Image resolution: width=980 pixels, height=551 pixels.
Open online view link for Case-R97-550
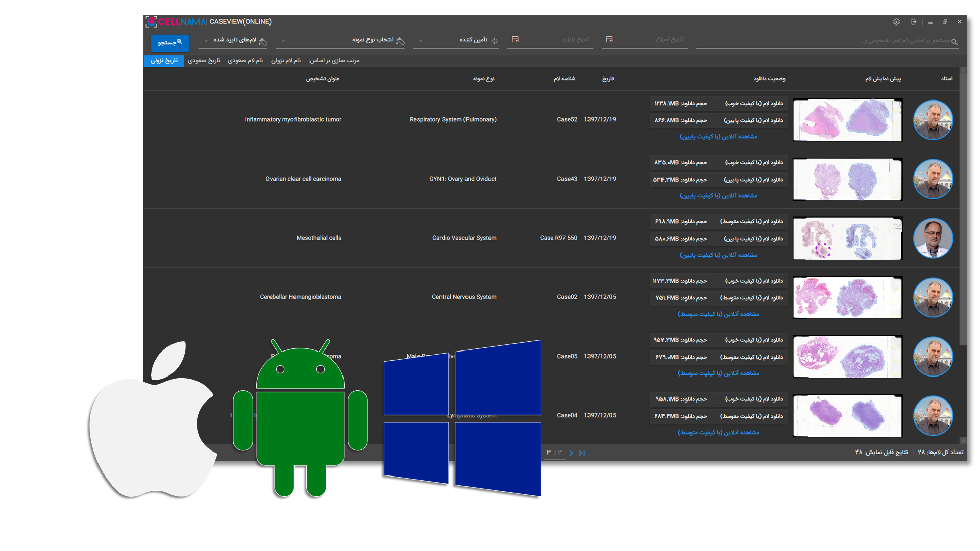[719, 255]
